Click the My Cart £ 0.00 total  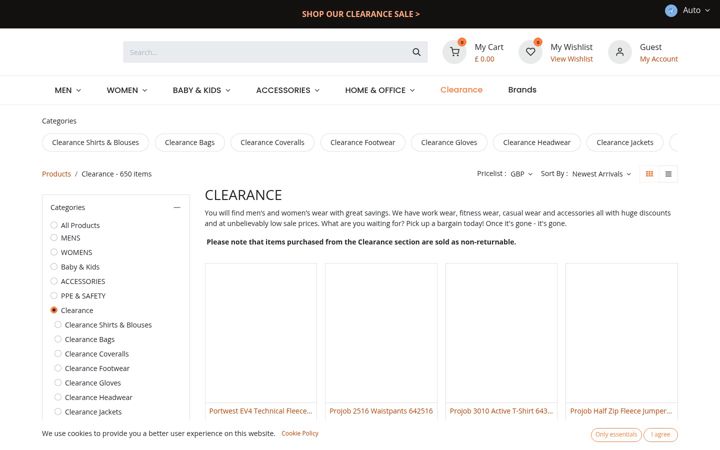coord(484,59)
